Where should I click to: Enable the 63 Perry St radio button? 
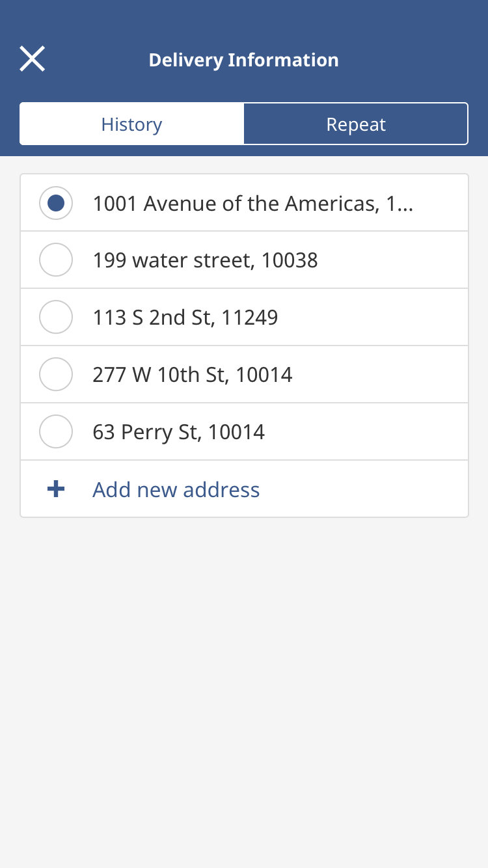click(56, 432)
